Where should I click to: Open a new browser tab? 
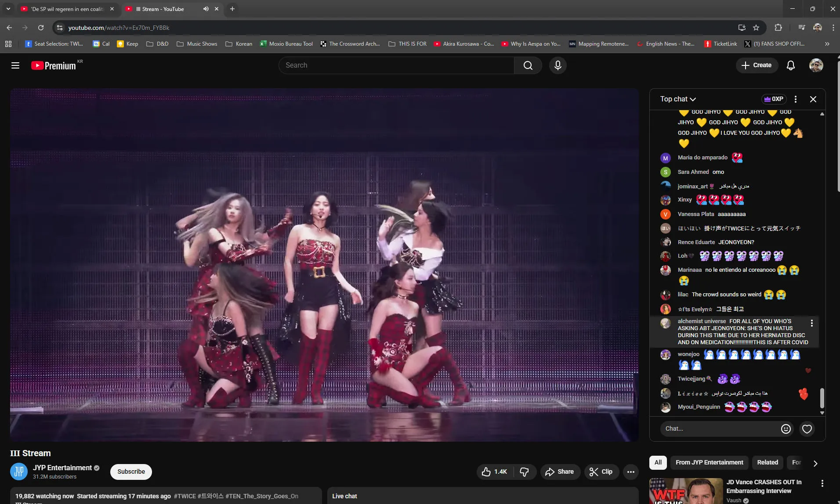coord(232,9)
